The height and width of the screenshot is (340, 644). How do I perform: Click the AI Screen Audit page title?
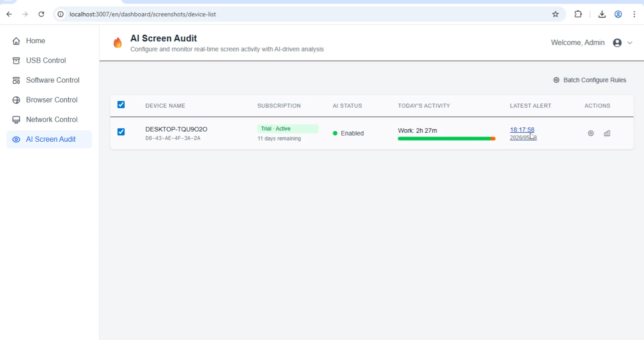coord(164,38)
